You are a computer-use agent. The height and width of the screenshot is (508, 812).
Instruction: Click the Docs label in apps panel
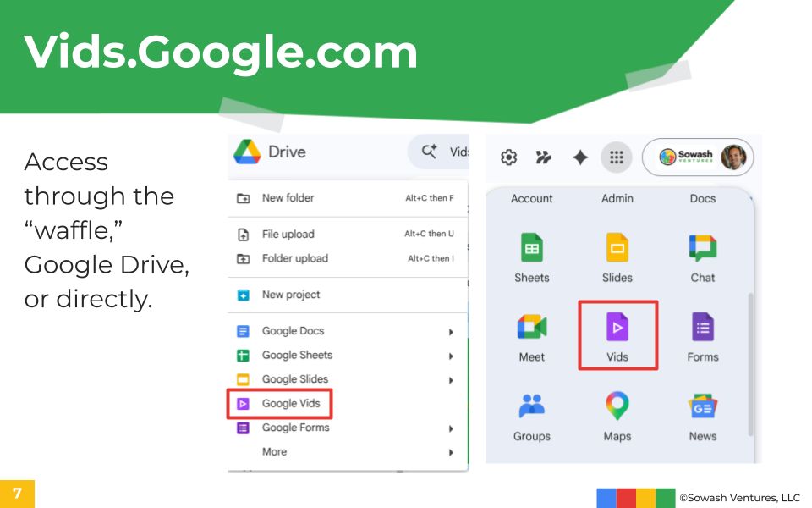click(703, 198)
